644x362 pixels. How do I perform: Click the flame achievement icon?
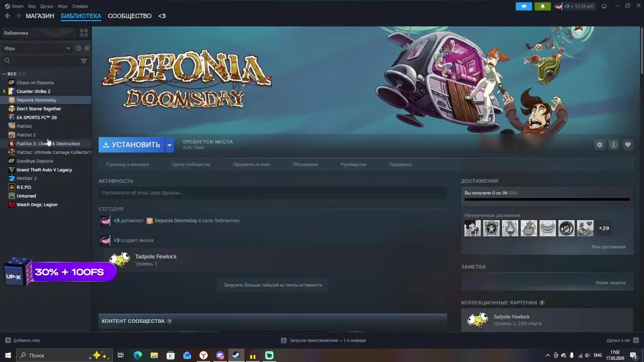click(510, 228)
